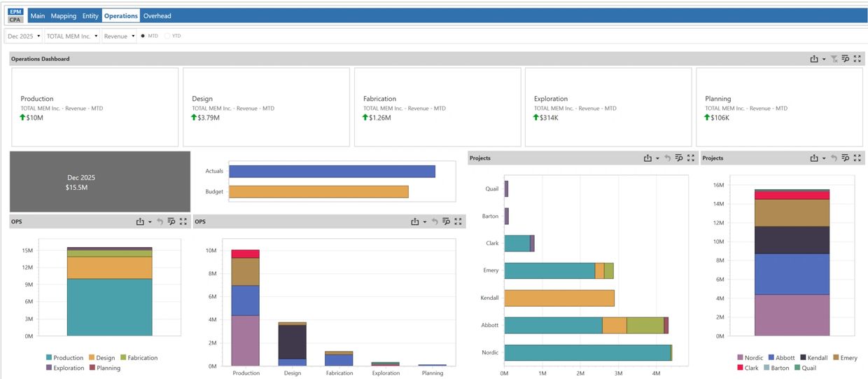This screenshot has height=379, width=868.
Task: Click the export icon in Operations Dashboard header
Action: pyautogui.click(x=814, y=59)
